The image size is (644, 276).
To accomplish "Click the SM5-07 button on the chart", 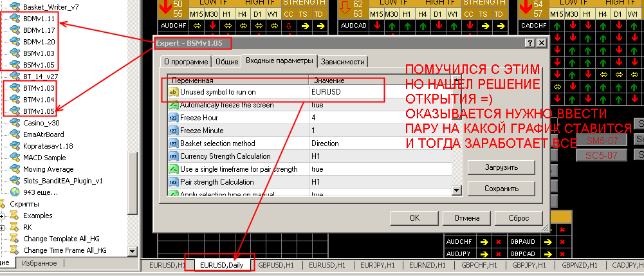I will (602, 140).
